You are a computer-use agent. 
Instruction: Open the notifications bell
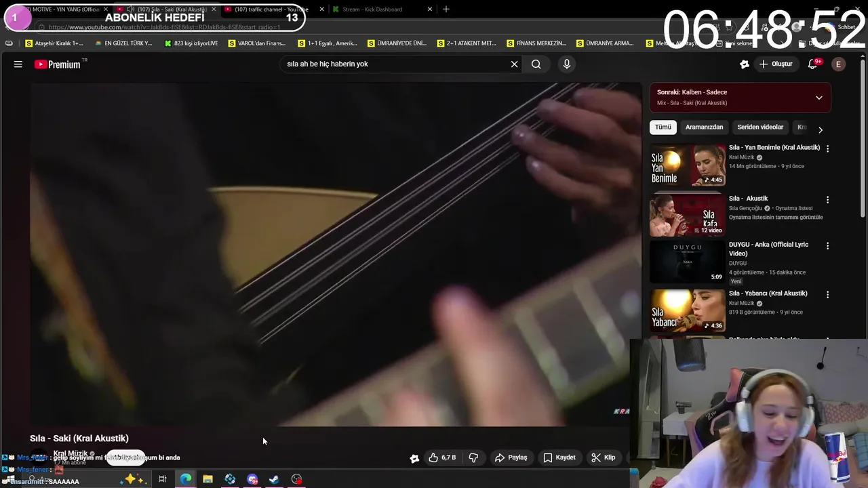(x=813, y=64)
